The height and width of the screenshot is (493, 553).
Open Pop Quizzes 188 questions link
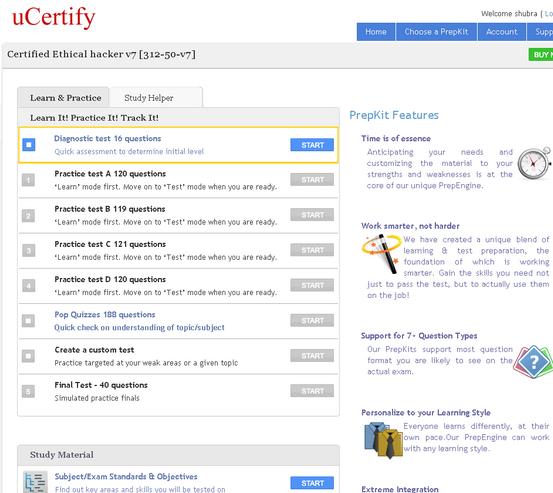(105, 315)
